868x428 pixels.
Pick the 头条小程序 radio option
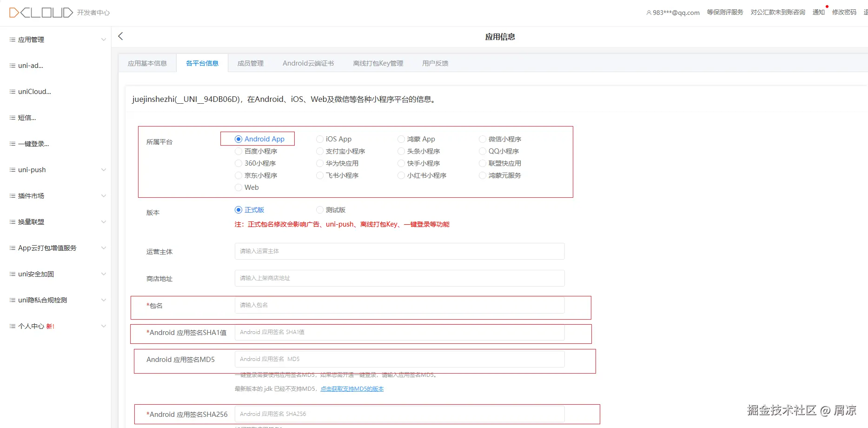point(401,151)
